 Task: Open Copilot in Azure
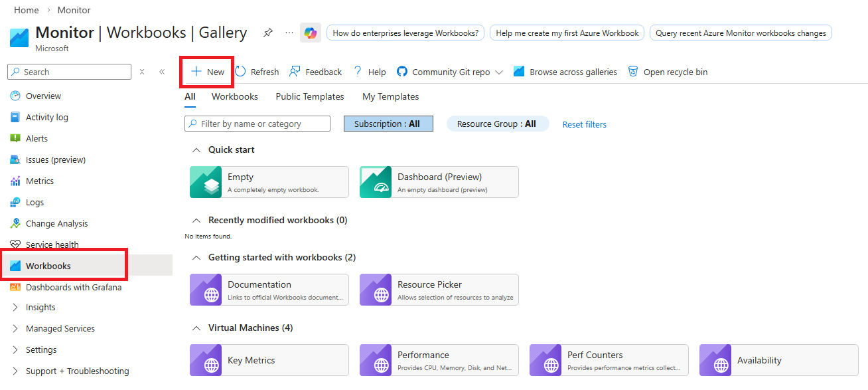[310, 32]
